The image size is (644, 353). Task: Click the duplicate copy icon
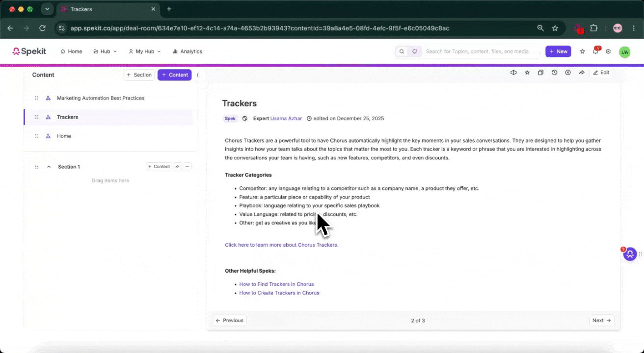[x=540, y=73]
